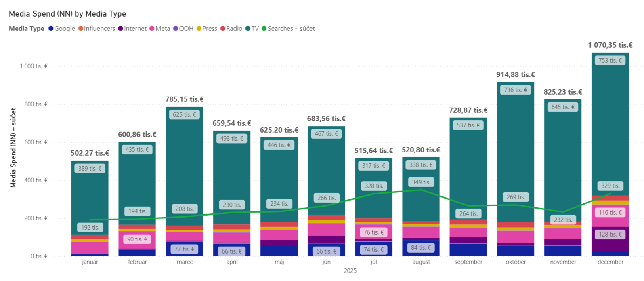
Task: Click the '329 tis.' searches line label
Action: 610,186
